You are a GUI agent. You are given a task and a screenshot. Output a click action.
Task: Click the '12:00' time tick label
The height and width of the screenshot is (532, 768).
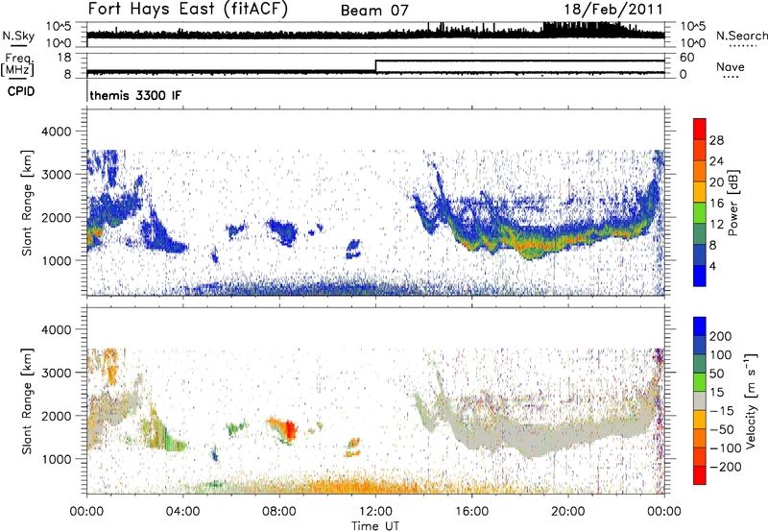[375, 512]
